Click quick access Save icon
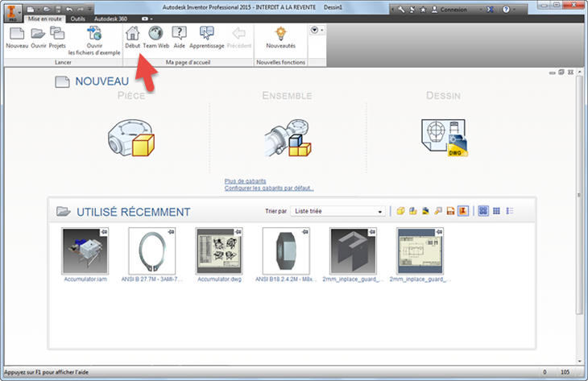The image size is (588, 381). tap(58, 9)
